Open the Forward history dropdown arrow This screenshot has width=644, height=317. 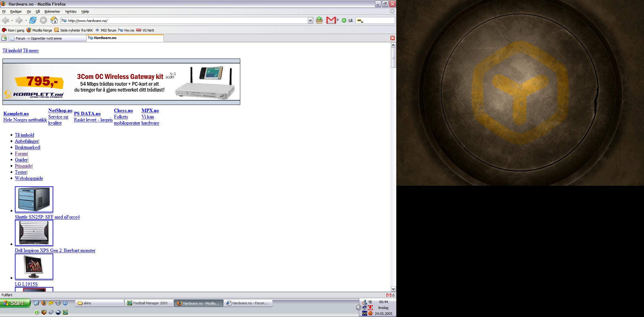click(26, 21)
